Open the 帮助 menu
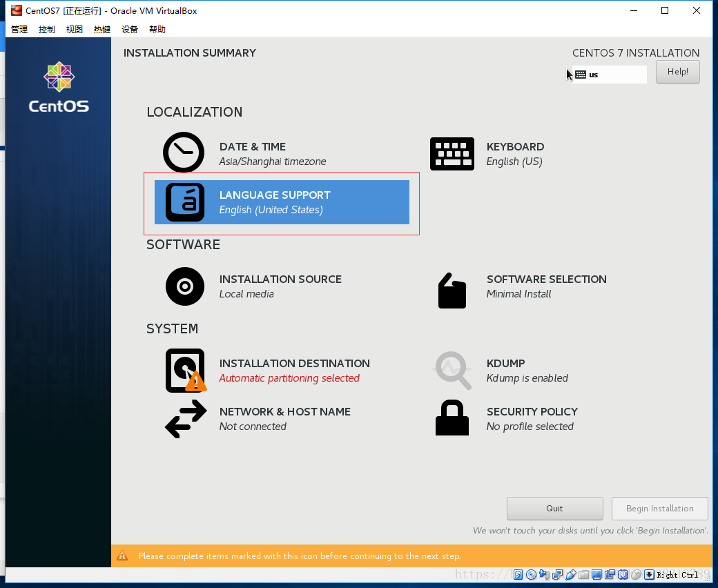The image size is (718, 588). [157, 29]
